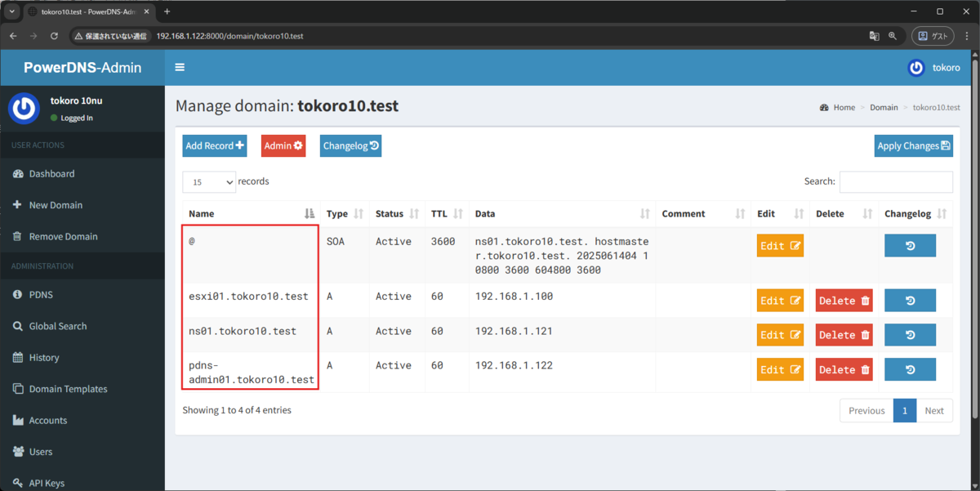The width and height of the screenshot is (980, 491).
Task: Edit the SOA record
Action: (780, 246)
